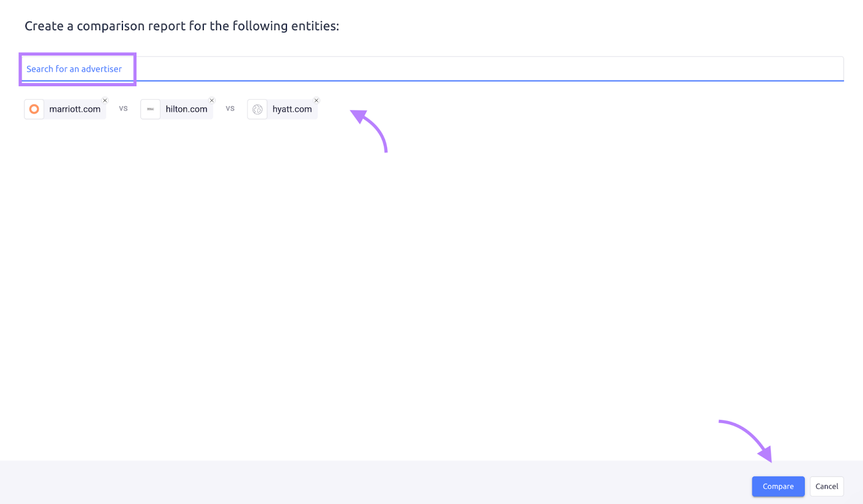Click the marriott.com logo icon
Screen dimensions: 863x504
tap(34, 109)
